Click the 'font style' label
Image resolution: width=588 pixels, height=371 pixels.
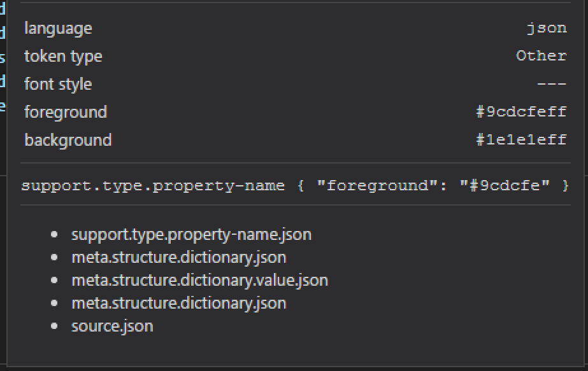click(58, 84)
